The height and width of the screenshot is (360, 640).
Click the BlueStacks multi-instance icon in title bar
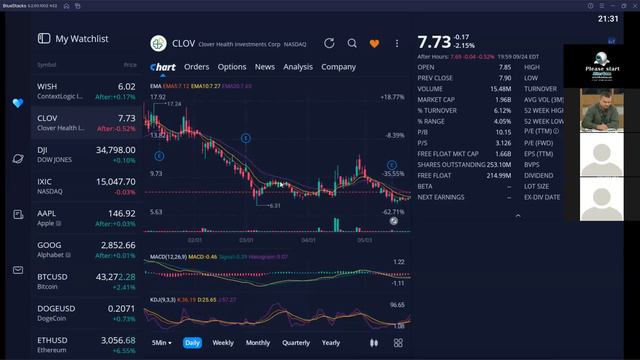[78, 6]
